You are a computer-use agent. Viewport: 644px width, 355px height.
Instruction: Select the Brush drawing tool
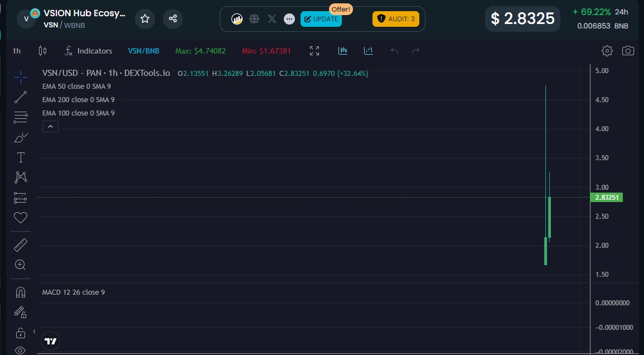click(x=21, y=137)
